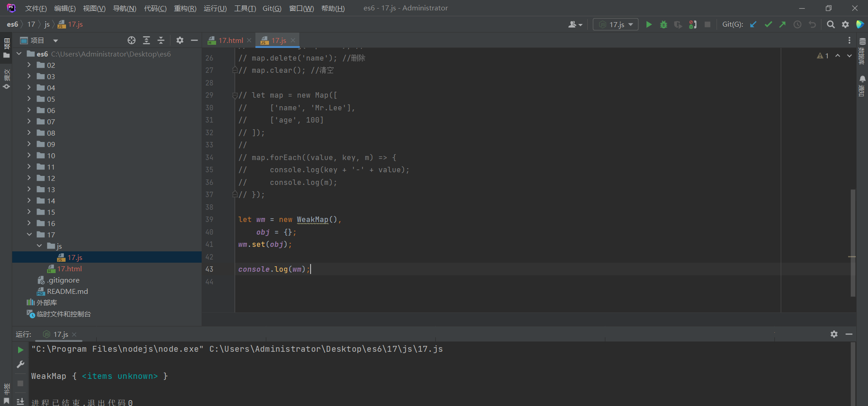Screen dimensions: 868x406
Task: Jump to next highlighted warning arrow
Action: click(849, 56)
